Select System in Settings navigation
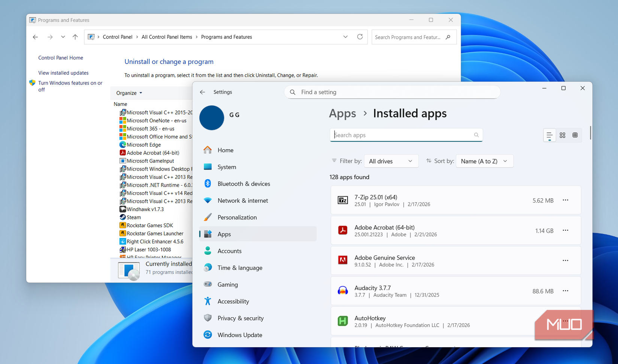The height and width of the screenshot is (364, 618). pos(258,167)
